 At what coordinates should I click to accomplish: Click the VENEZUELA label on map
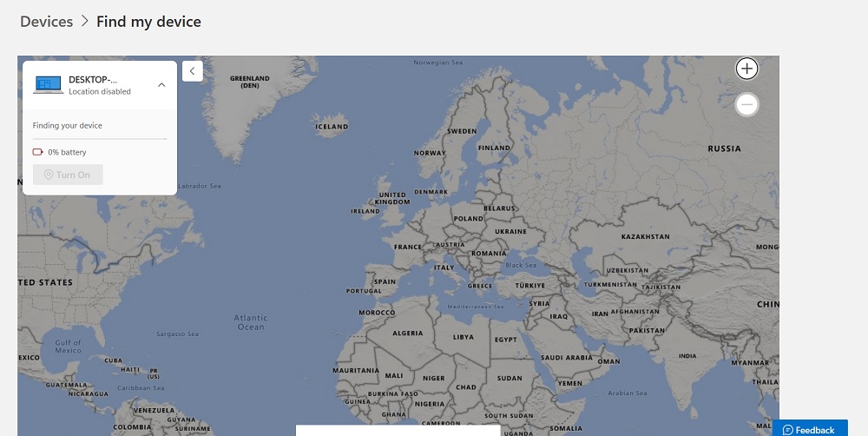(x=154, y=411)
